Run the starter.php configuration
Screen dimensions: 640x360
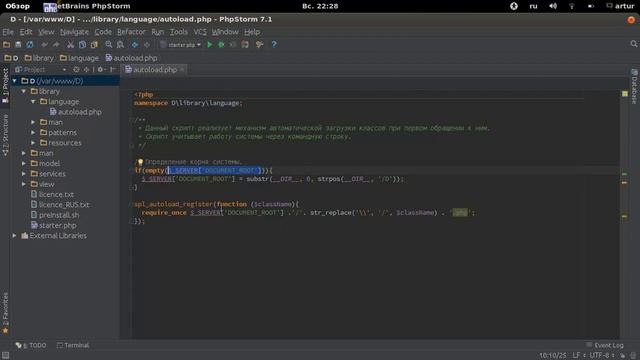(x=209, y=45)
